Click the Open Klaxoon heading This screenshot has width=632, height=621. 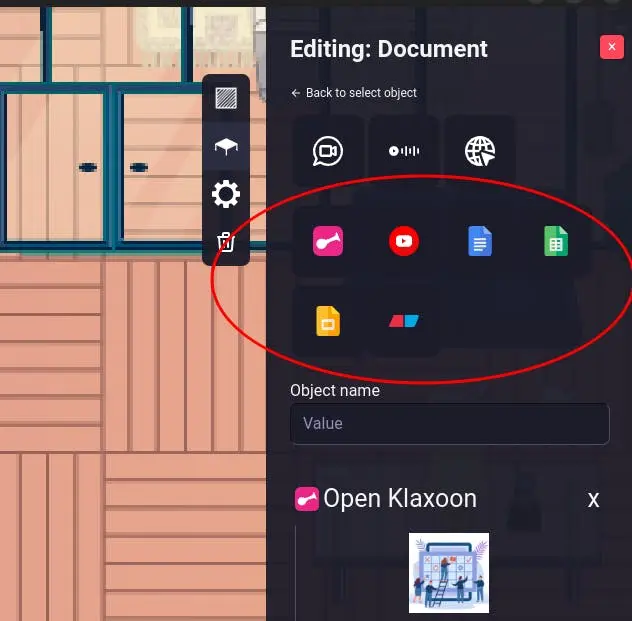[x=400, y=499]
